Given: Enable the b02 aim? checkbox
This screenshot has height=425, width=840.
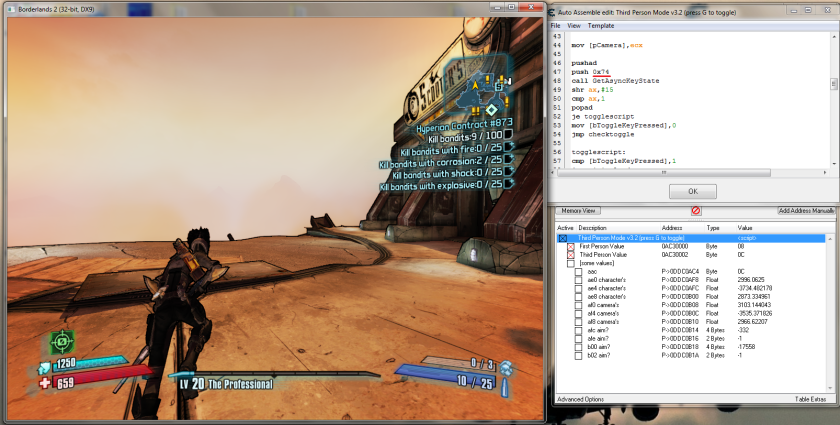Looking at the screenshot, I should (578, 355).
